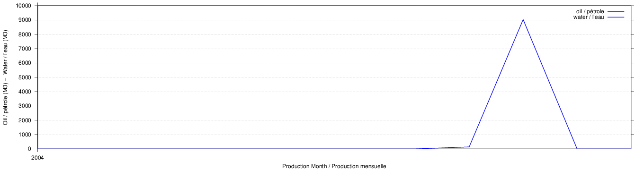
Task: Click the 5000 y-axis tick label
Action: [25, 77]
